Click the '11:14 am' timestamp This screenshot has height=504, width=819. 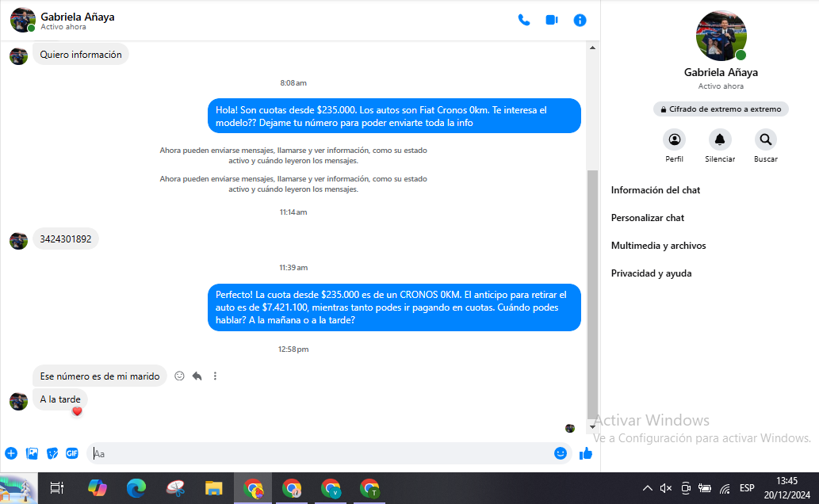click(x=293, y=212)
